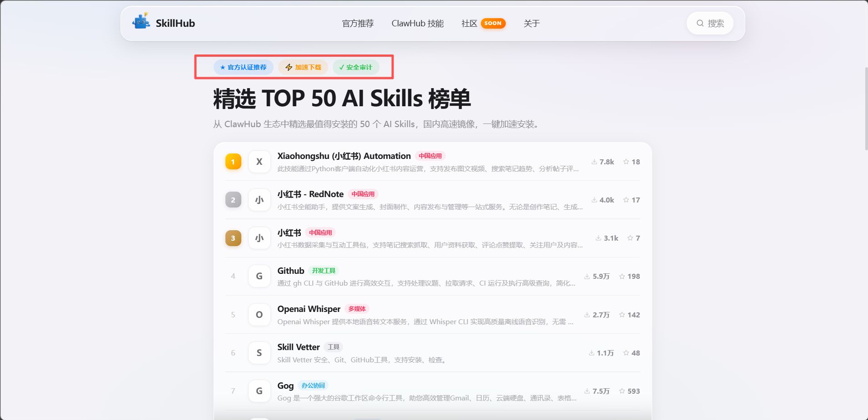Click rank number 7 in Gog row

tap(233, 391)
